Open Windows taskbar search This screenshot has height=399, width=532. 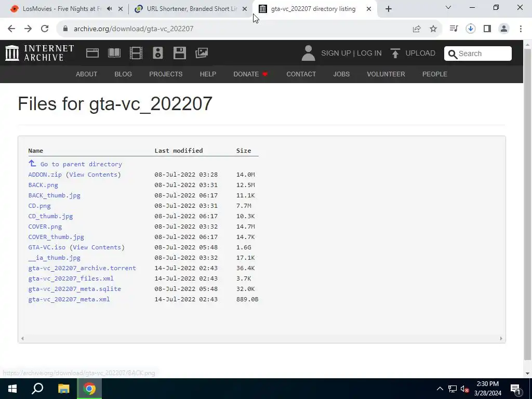[37, 389]
